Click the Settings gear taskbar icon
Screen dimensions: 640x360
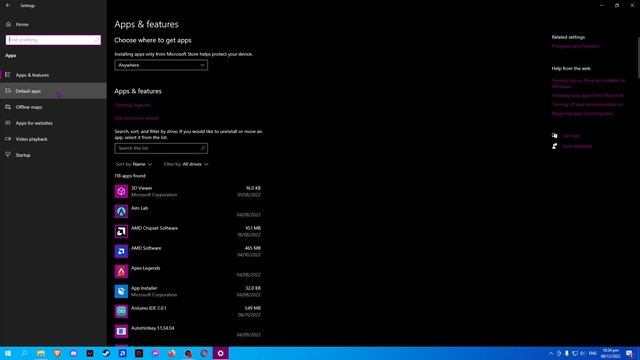(x=220, y=353)
